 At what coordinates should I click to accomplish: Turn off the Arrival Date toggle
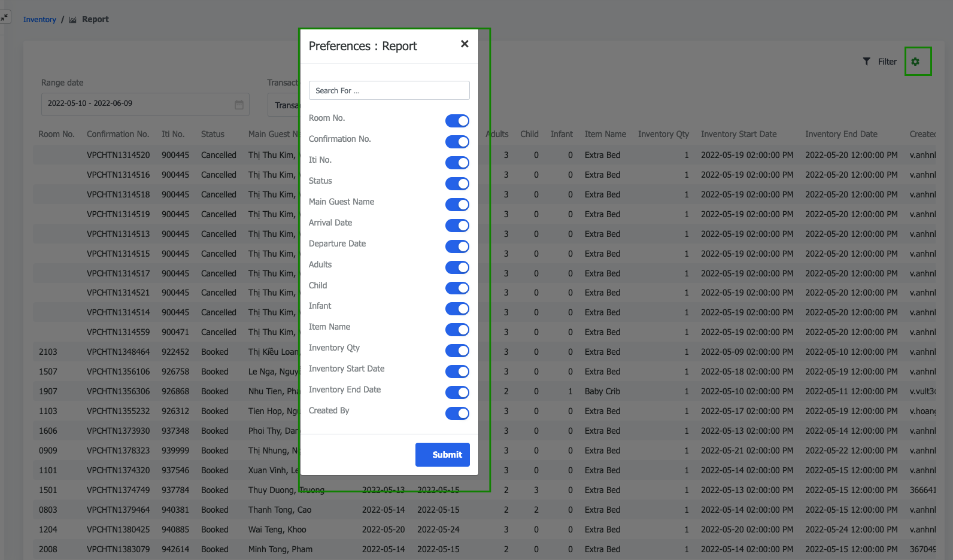point(457,226)
